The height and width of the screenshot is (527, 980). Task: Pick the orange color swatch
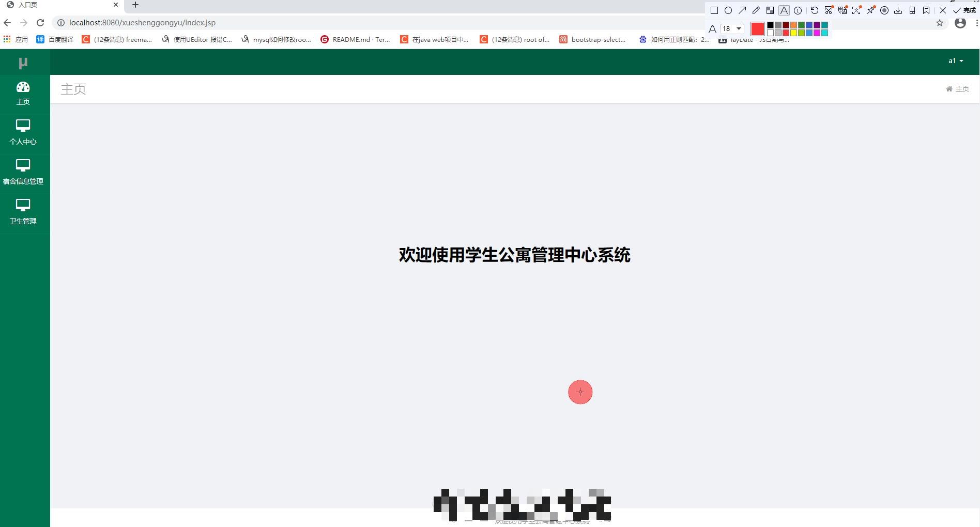pyautogui.click(x=793, y=25)
